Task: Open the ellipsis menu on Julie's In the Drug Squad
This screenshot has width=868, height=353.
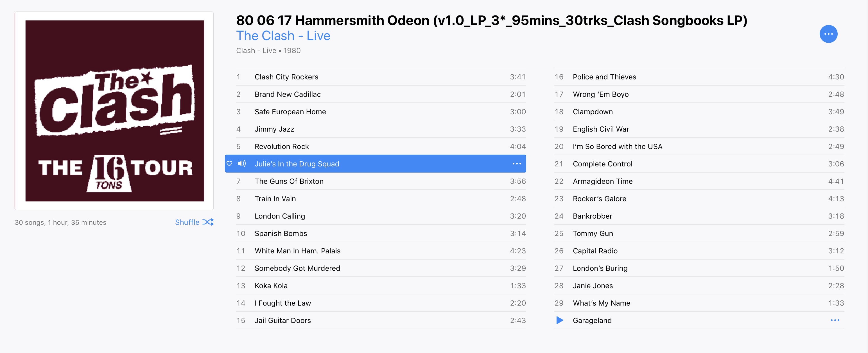Action: (x=517, y=164)
